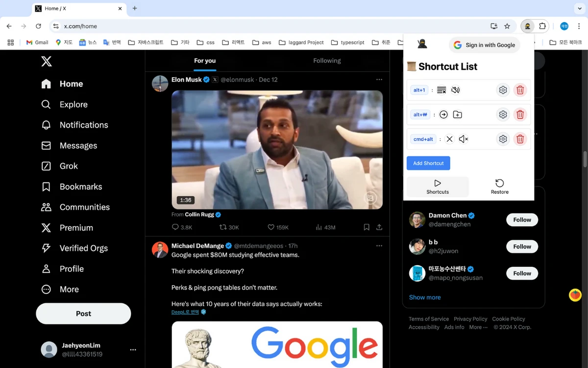The image size is (588, 368).
Task: Open more options on Michael DeMange's post
Action: 379,246
